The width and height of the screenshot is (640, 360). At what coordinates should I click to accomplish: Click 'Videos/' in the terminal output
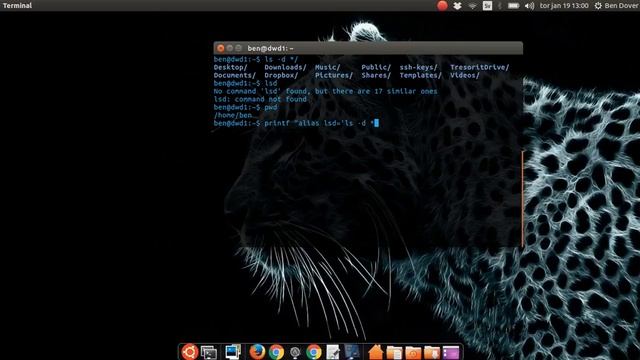point(465,76)
